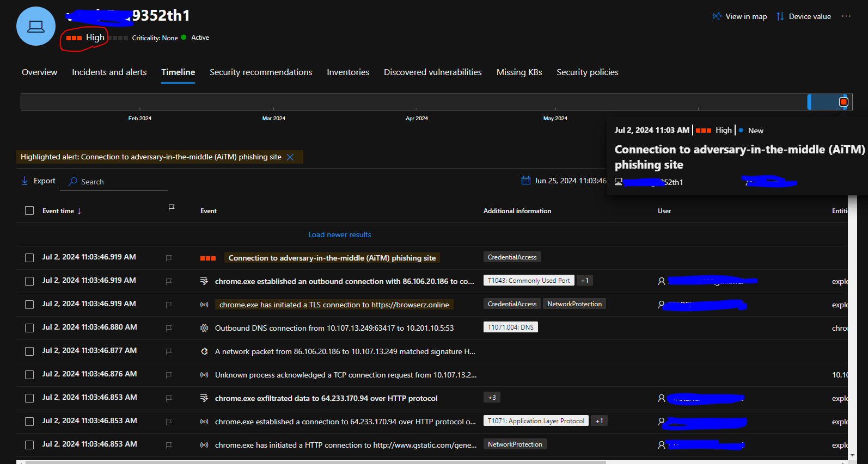The height and width of the screenshot is (464, 868).
Task: Open Security recommendations tab
Action: pyautogui.click(x=261, y=72)
